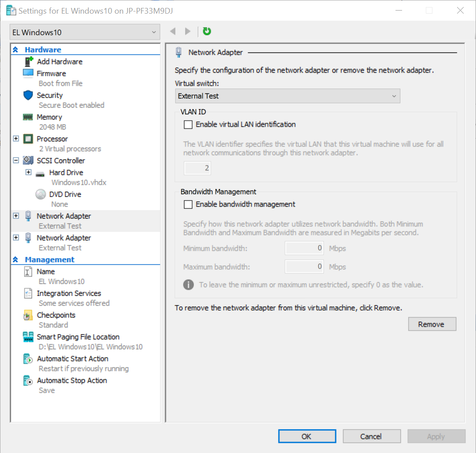Select the Security tree item
This screenshot has height=453, width=476.
50,95
